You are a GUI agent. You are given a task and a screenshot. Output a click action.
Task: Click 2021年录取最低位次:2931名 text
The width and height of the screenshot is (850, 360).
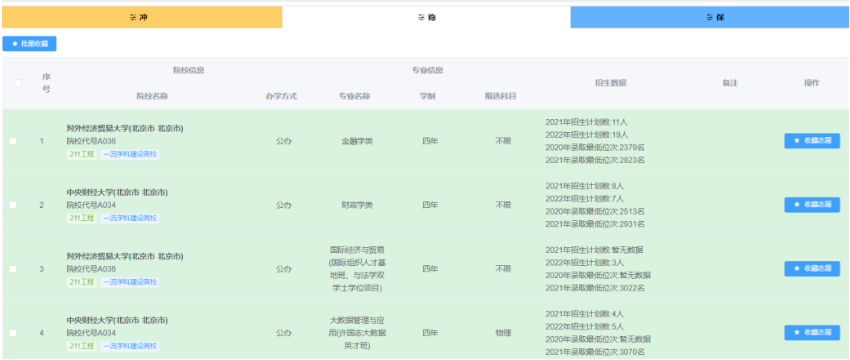[595, 224]
